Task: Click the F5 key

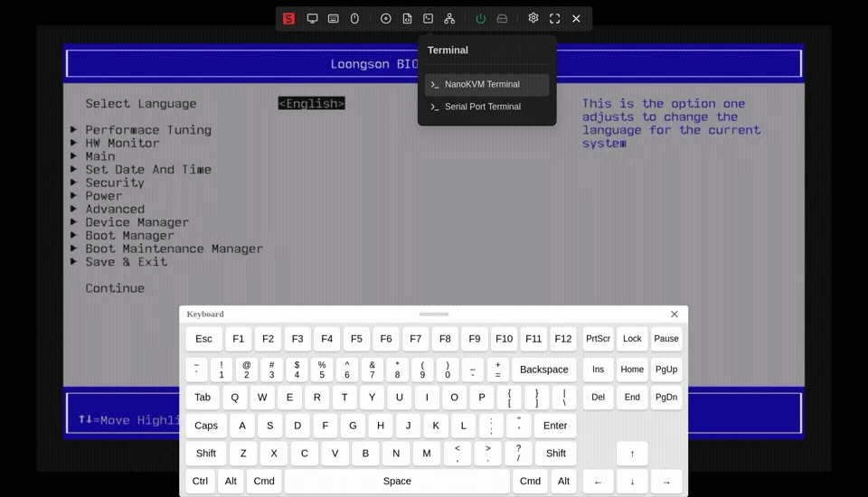Action: (356, 339)
